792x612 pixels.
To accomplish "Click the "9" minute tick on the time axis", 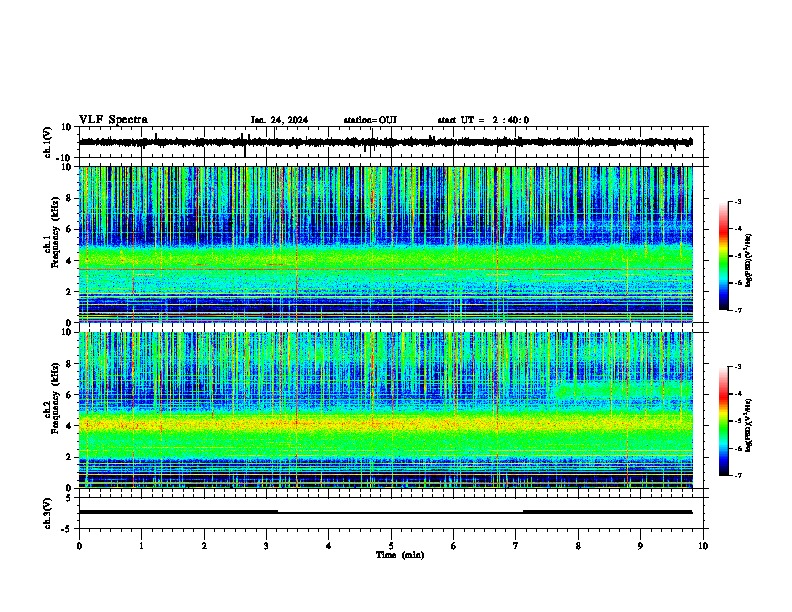I will pos(640,546).
